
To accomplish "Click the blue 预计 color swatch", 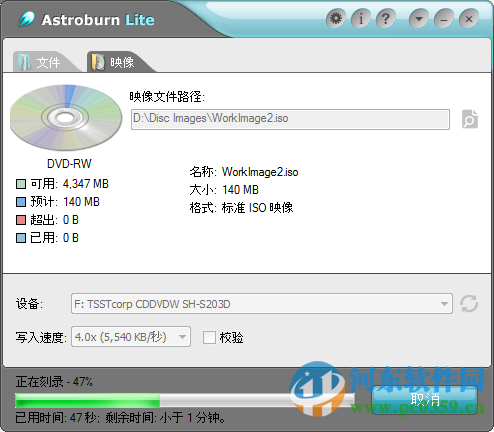I will tap(21, 202).
